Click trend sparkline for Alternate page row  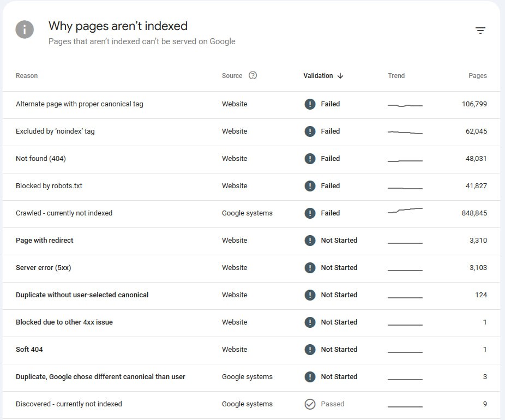[x=405, y=105]
